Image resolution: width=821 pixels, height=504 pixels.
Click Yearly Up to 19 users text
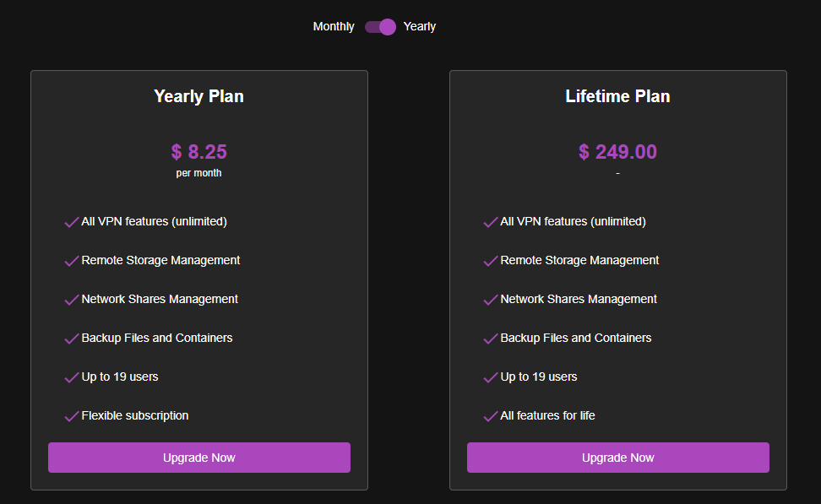click(x=120, y=377)
